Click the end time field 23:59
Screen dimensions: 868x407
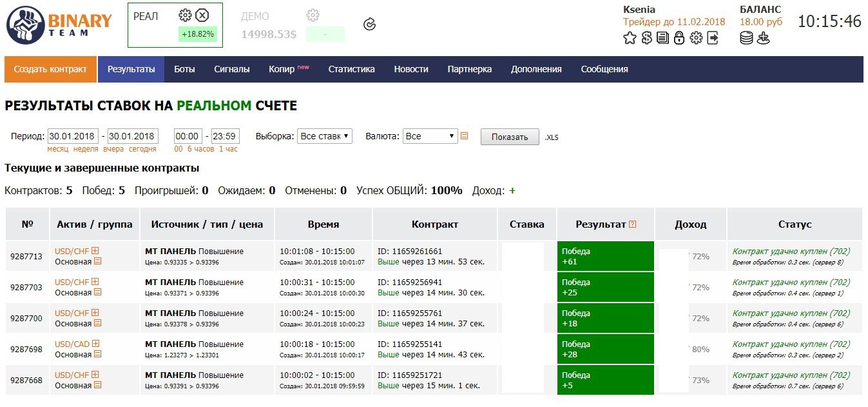(x=225, y=136)
